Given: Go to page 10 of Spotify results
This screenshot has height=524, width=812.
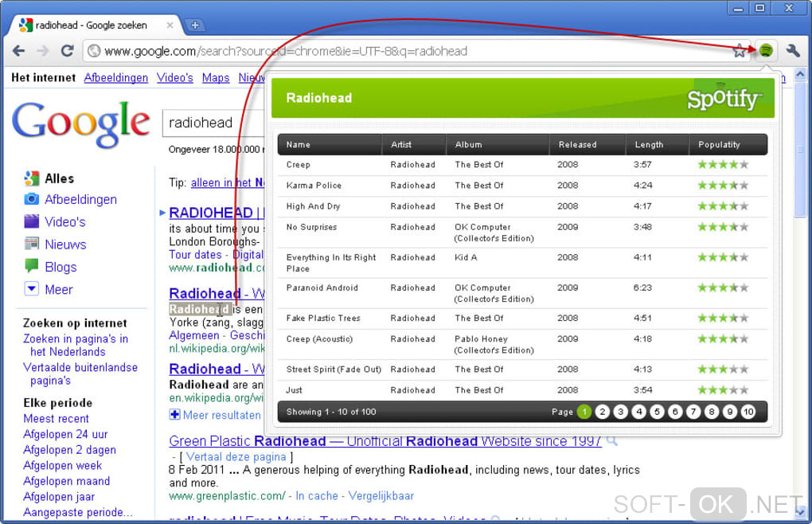Looking at the screenshot, I should (748, 413).
